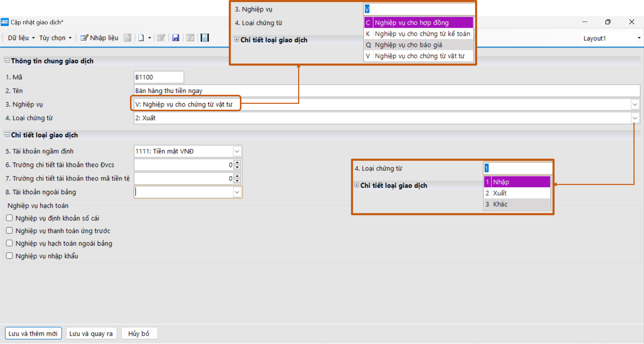Click the Nhập liệu data entry icon

coord(84,38)
